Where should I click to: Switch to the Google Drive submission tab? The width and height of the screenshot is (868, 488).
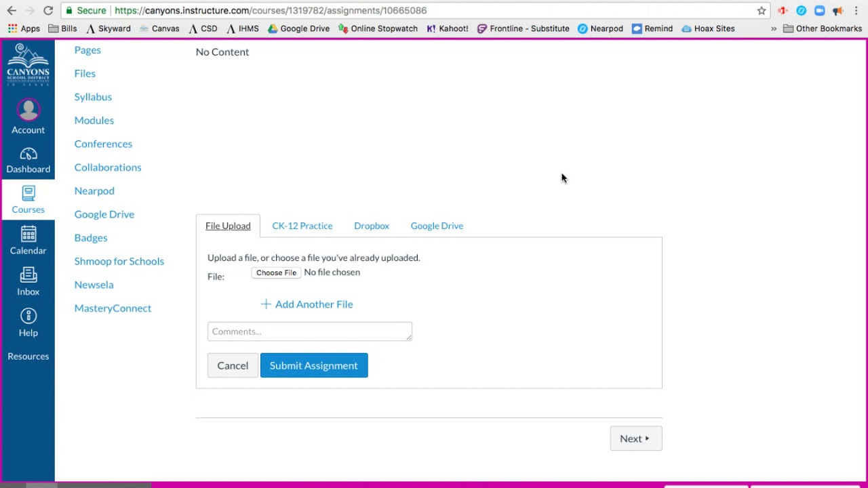click(437, 226)
